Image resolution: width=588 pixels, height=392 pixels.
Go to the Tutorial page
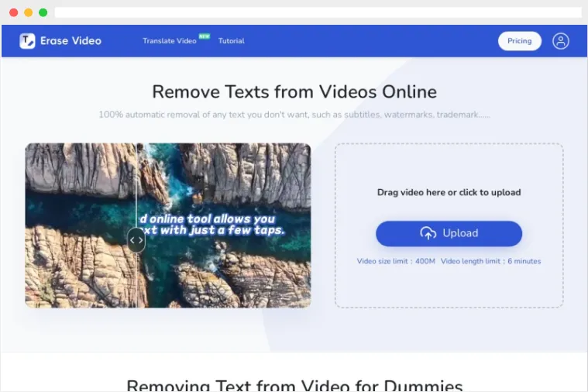(231, 41)
